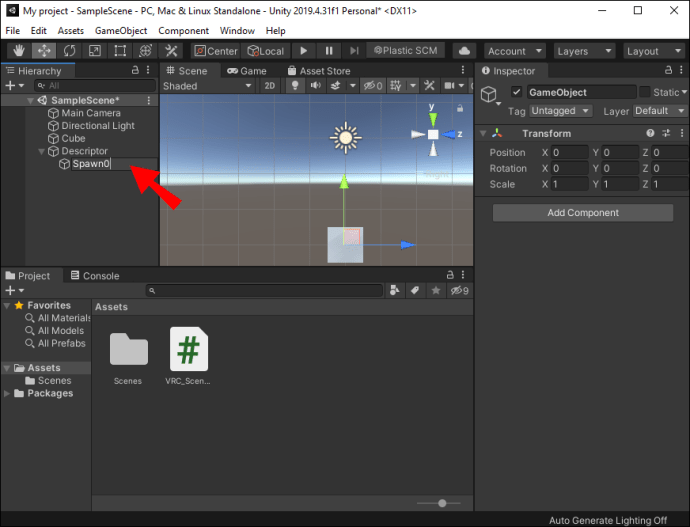This screenshot has width=690, height=527.
Task: Click the Add Component button
Action: pyautogui.click(x=583, y=213)
